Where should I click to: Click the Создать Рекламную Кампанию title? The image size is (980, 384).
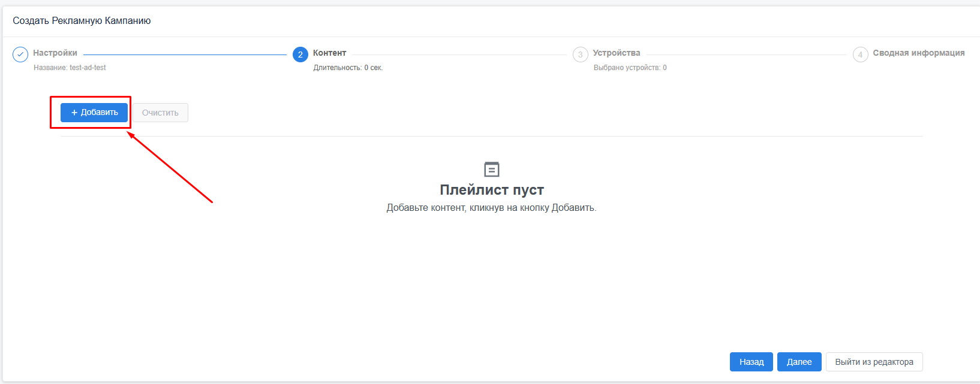(82, 20)
